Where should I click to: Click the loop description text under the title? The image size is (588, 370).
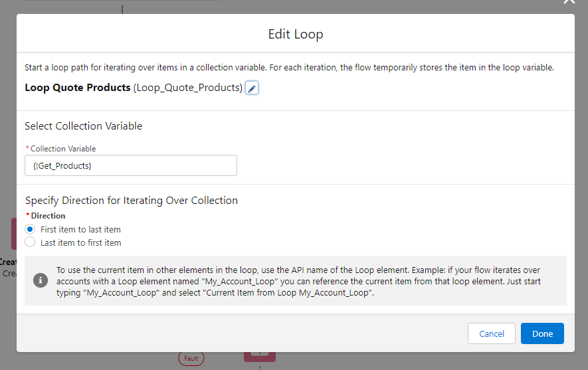(289, 68)
